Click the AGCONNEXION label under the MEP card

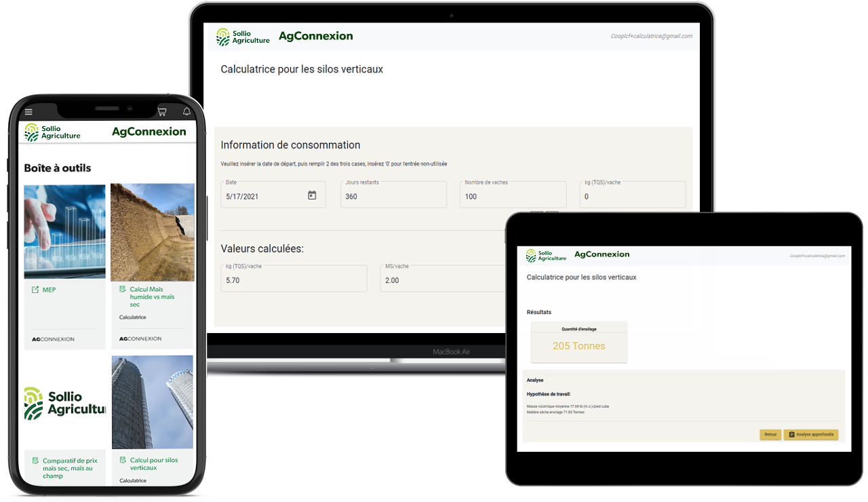53,339
